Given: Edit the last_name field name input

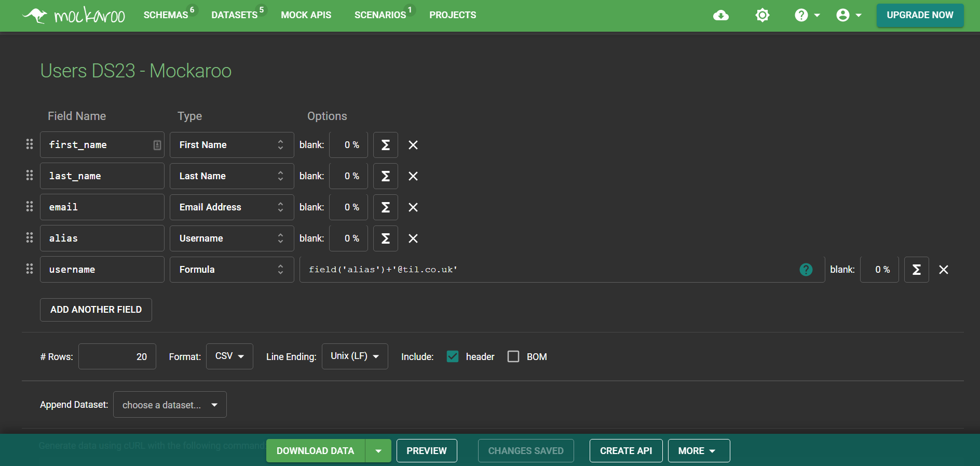Looking at the screenshot, I should pyautogui.click(x=102, y=176).
